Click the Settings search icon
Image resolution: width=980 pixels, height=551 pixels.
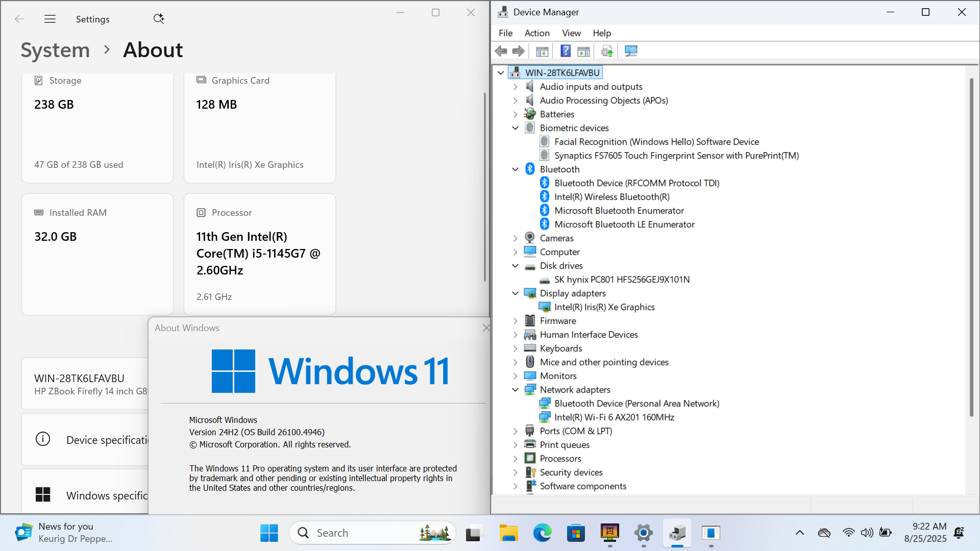coord(158,19)
